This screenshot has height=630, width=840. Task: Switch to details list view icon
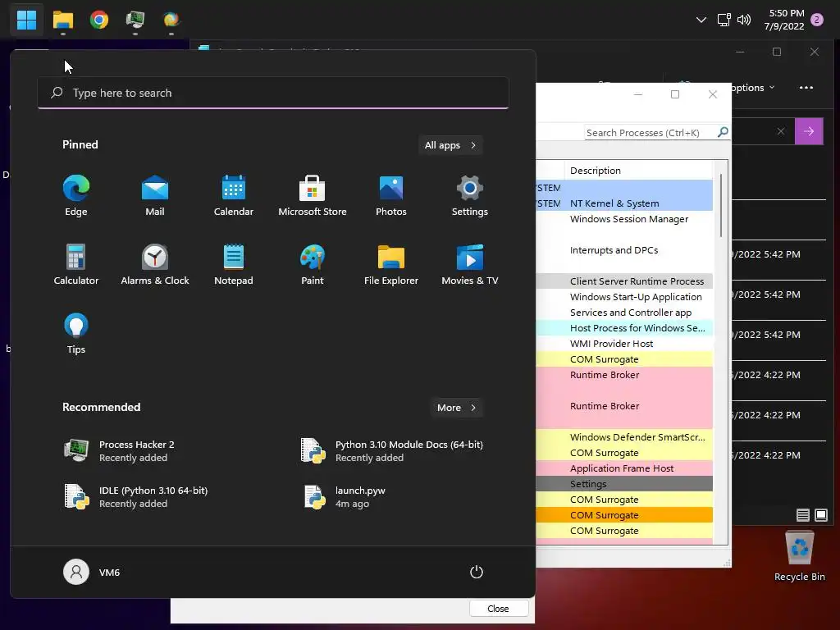coord(802,515)
